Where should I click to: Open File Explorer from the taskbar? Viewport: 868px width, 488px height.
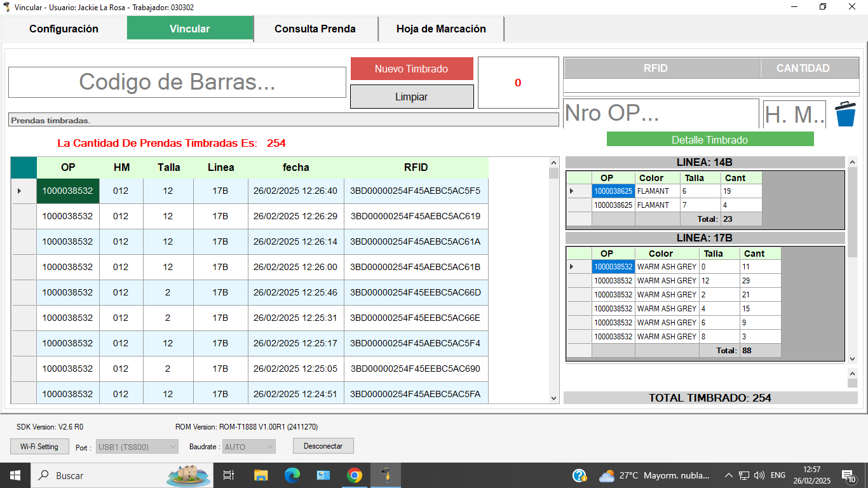pyautogui.click(x=261, y=475)
